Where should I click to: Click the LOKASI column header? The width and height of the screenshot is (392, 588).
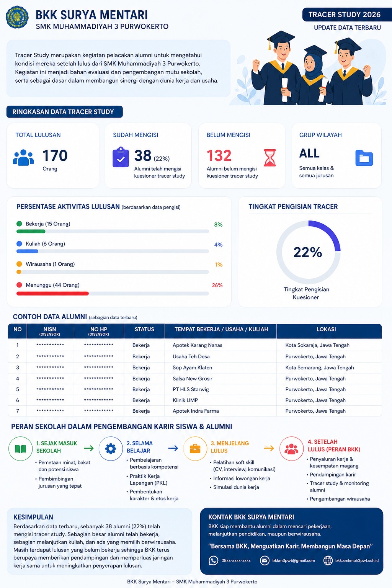tap(326, 329)
